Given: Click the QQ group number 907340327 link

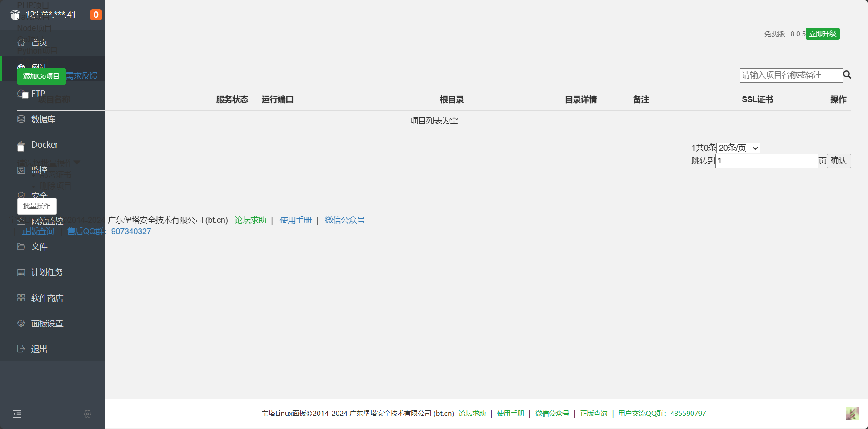Looking at the screenshot, I should click(131, 232).
